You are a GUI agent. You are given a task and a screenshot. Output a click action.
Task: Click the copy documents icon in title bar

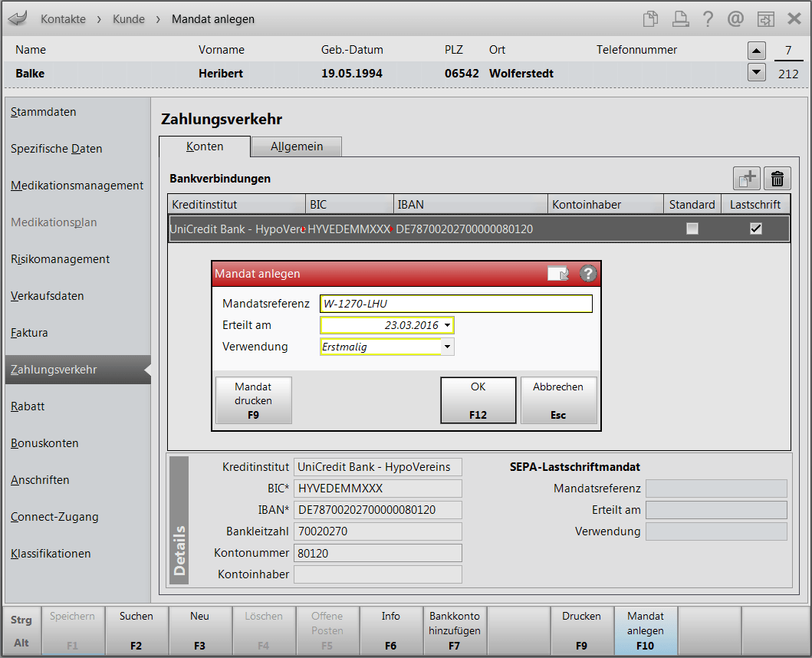pos(650,19)
